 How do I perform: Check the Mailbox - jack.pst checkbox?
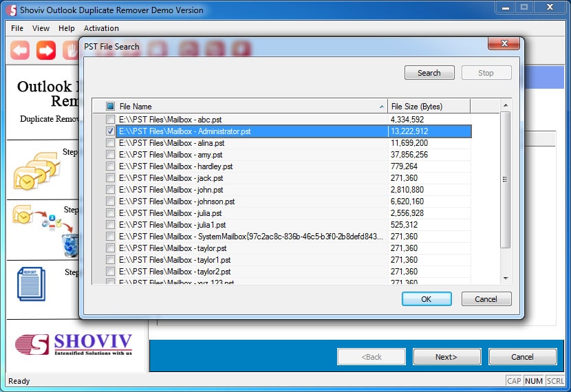[x=110, y=178]
